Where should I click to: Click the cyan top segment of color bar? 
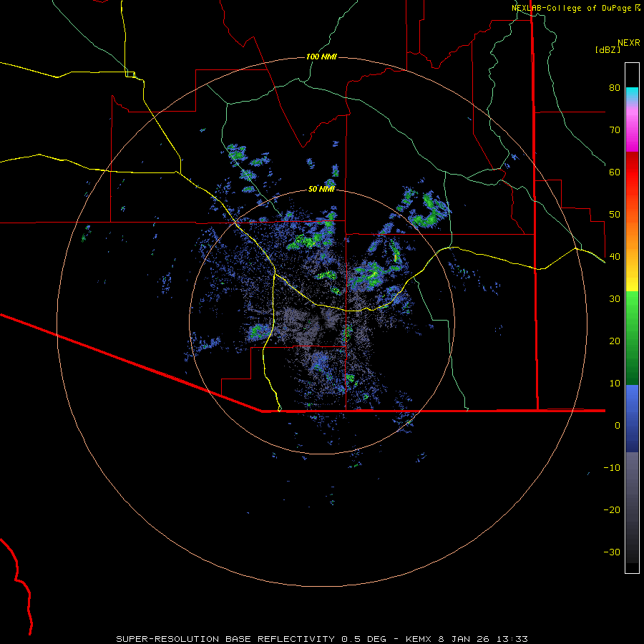(632, 94)
